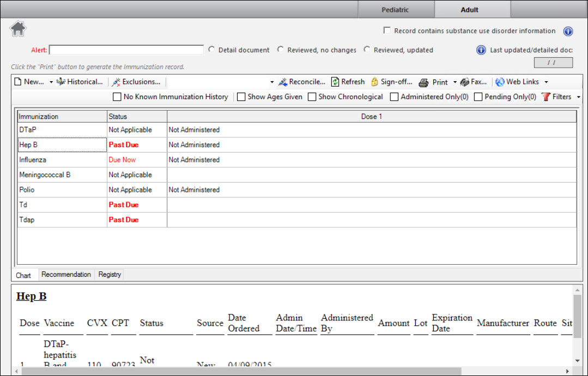Select Reviewed, updated radio button

(367, 50)
